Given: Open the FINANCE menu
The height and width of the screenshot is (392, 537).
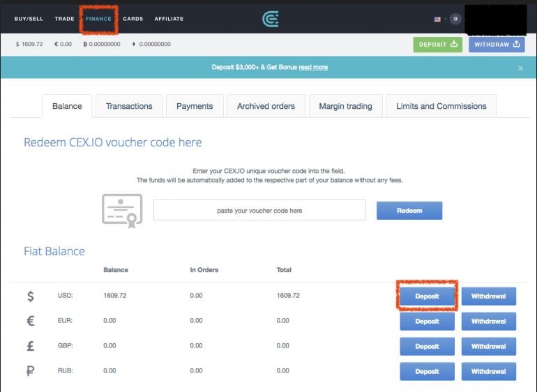Looking at the screenshot, I should pyautogui.click(x=98, y=19).
